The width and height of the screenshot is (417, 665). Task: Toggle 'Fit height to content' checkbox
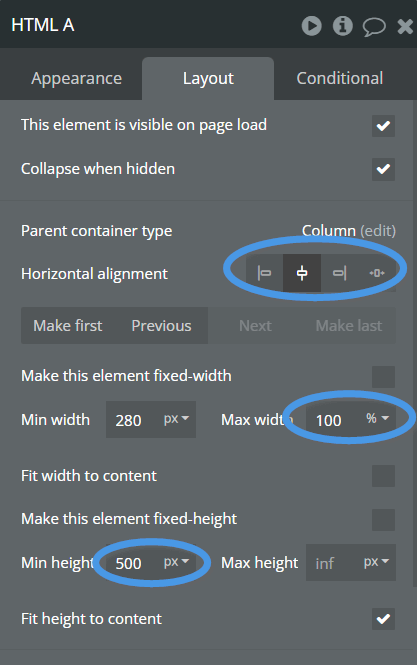tap(383, 619)
